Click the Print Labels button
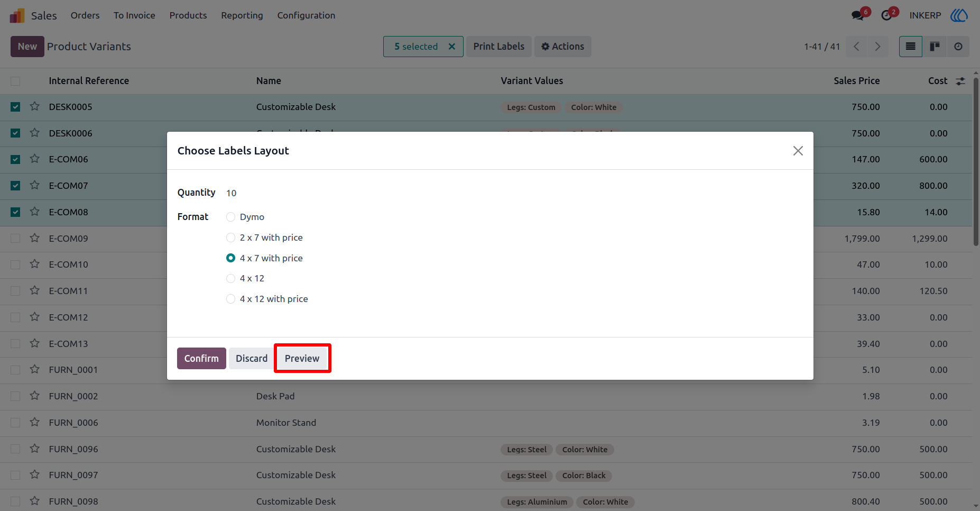The width and height of the screenshot is (980, 511). tap(499, 47)
